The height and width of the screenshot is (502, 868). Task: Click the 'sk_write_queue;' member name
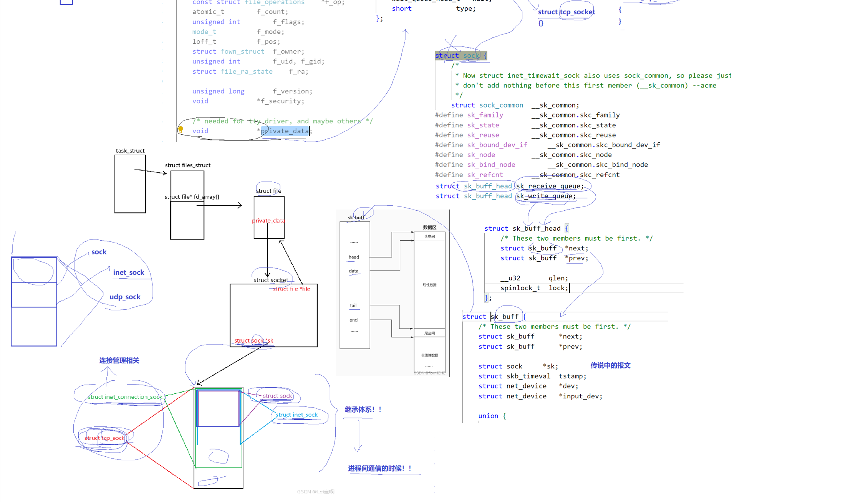pos(546,196)
